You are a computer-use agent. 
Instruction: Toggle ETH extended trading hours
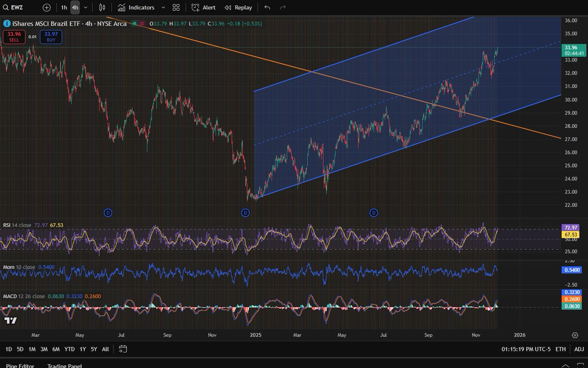561,349
